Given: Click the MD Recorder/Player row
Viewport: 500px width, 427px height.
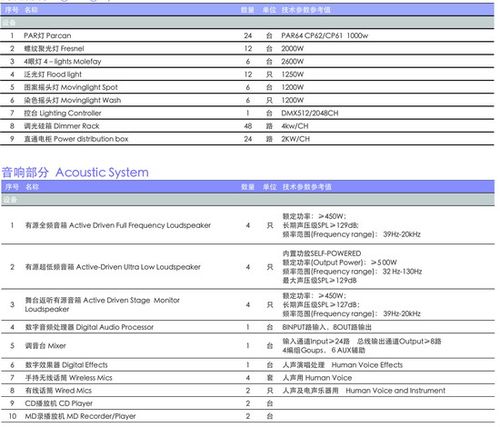Looking at the screenshot, I should [x=248, y=416].
